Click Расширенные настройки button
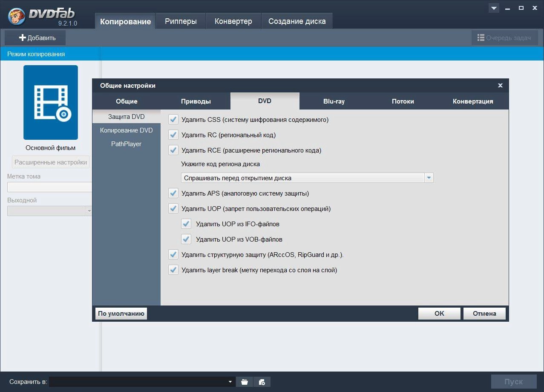 coord(51,162)
